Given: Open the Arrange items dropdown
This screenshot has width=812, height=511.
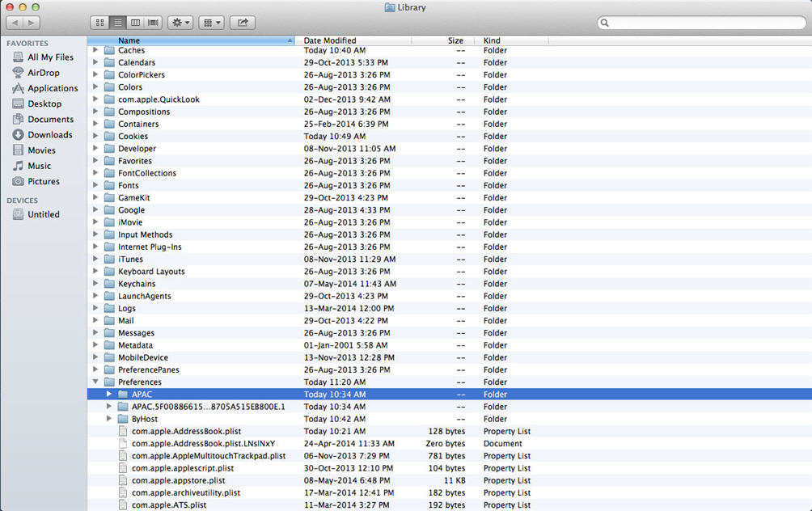Looking at the screenshot, I should [x=213, y=23].
